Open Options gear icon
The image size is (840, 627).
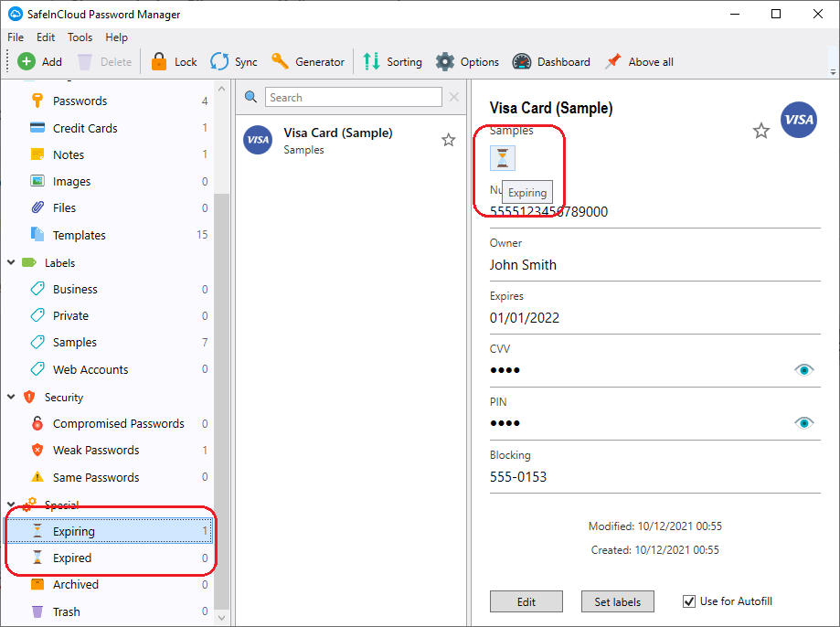click(444, 61)
